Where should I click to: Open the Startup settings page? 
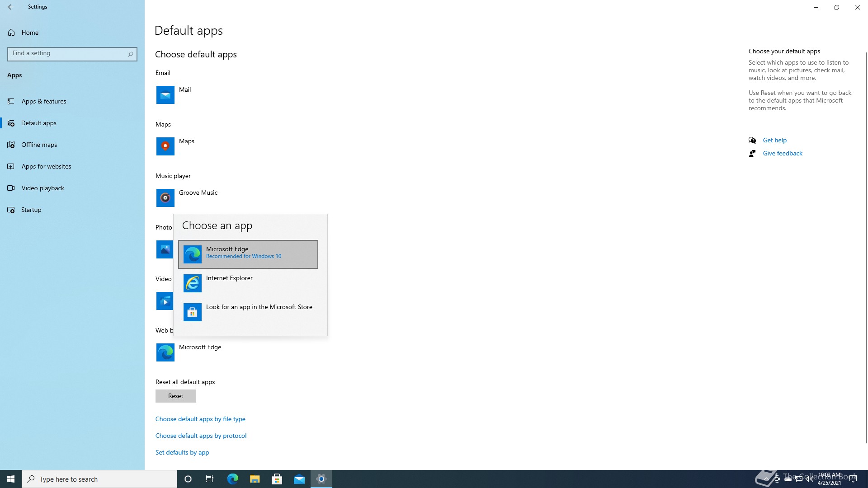31,210
